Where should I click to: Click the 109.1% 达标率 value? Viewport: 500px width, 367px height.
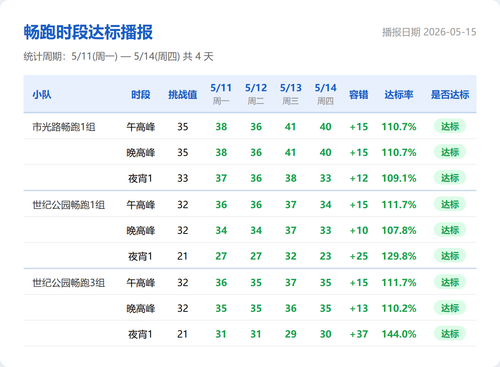399,178
